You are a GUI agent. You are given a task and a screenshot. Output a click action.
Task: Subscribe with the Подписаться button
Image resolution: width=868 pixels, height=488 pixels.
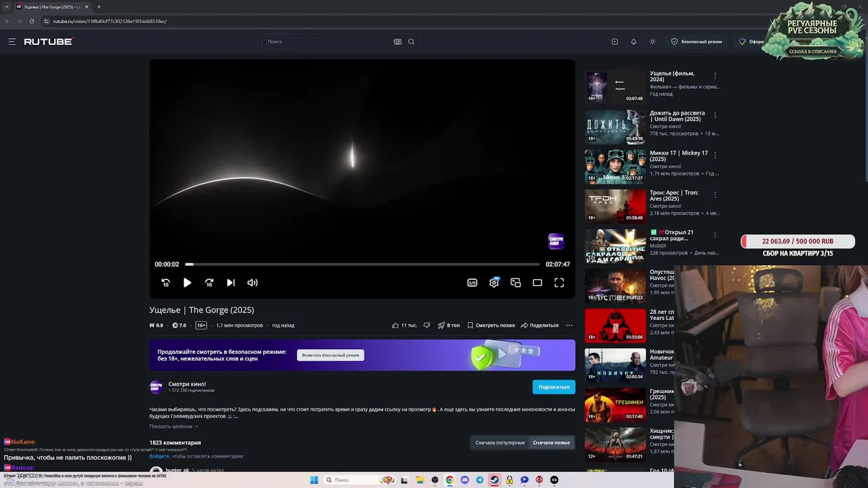[x=553, y=387]
